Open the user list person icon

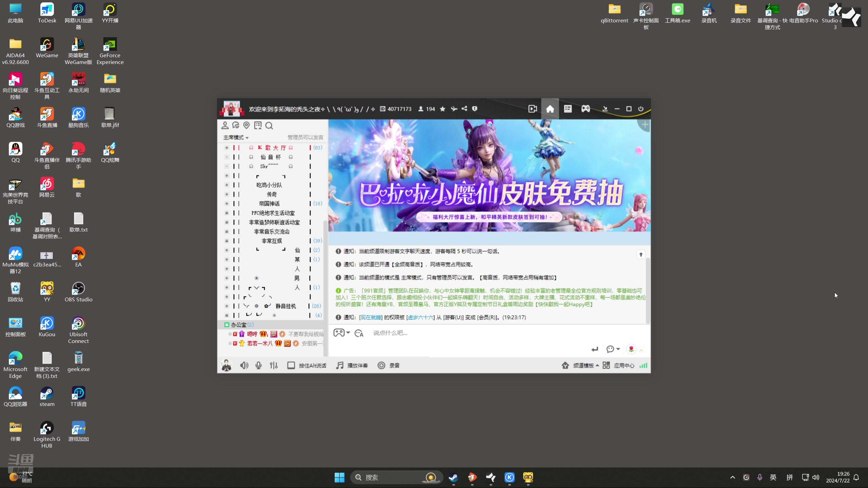tap(225, 125)
